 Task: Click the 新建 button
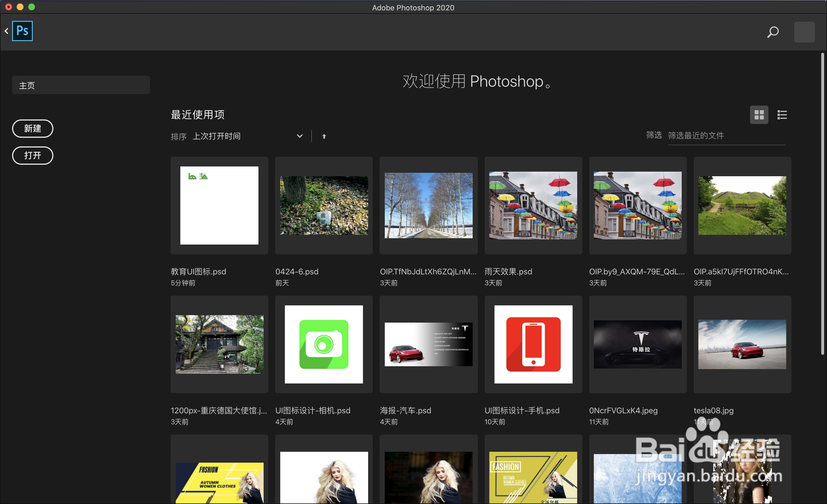(32, 129)
